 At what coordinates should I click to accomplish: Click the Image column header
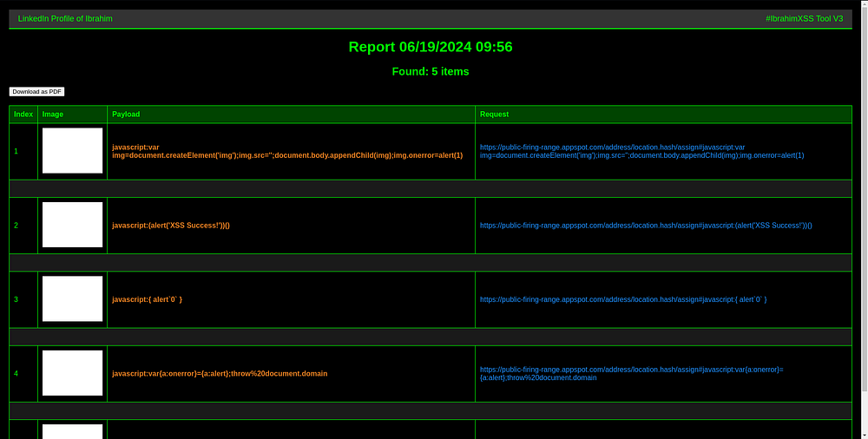point(73,114)
